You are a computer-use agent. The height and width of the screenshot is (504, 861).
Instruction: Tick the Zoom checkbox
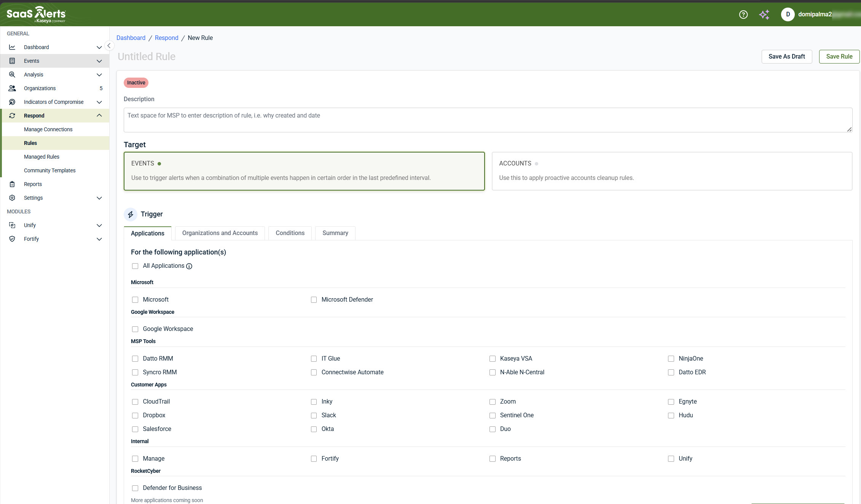click(x=493, y=402)
